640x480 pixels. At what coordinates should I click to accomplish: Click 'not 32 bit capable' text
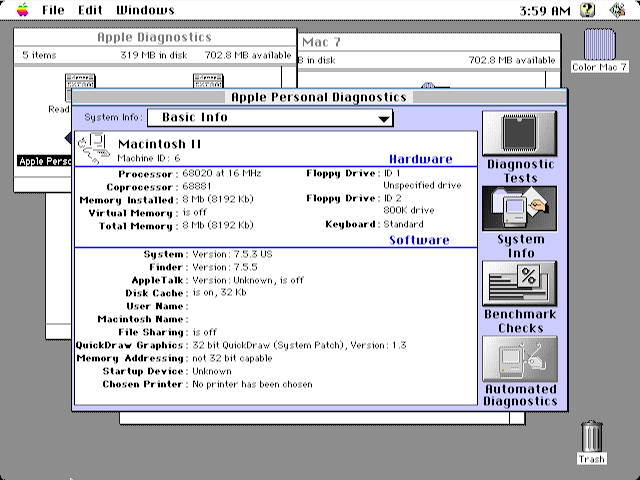pyautogui.click(x=232, y=358)
